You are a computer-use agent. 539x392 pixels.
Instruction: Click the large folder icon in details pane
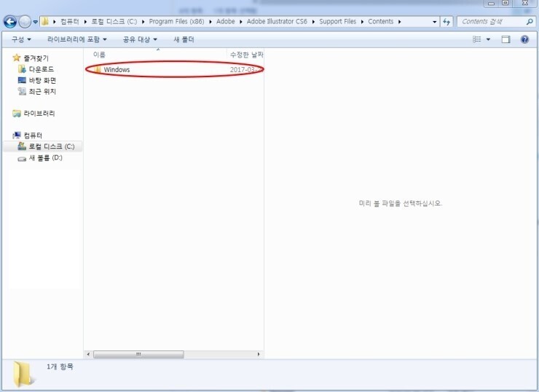(x=23, y=374)
